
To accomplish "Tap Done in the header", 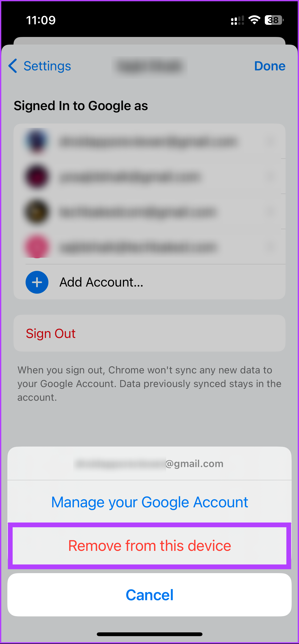I will pos(270,66).
